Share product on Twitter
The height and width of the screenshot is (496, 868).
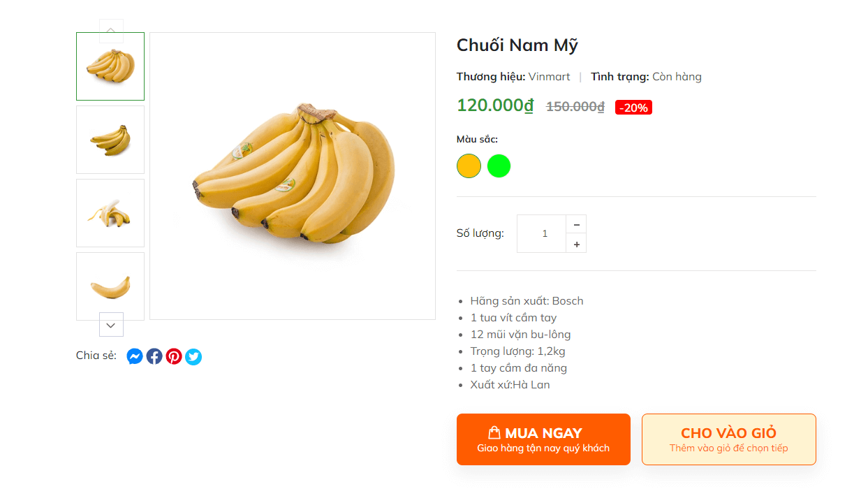tap(193, 356)
